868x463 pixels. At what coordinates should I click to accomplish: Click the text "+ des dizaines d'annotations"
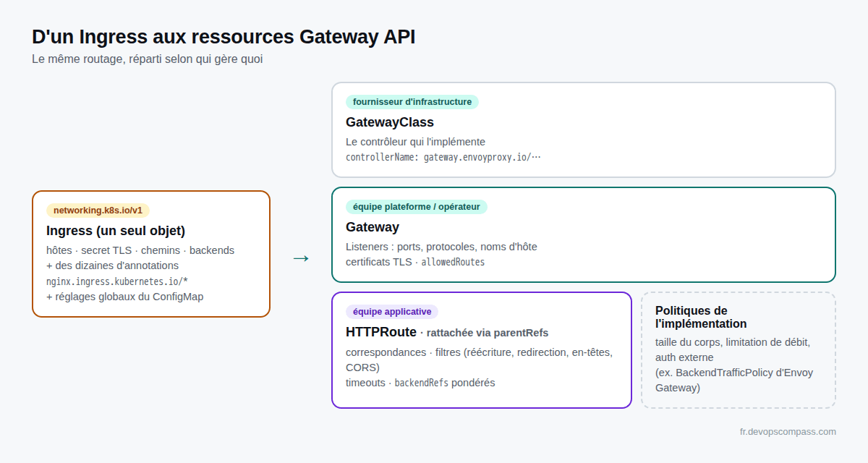coord(112,266)
